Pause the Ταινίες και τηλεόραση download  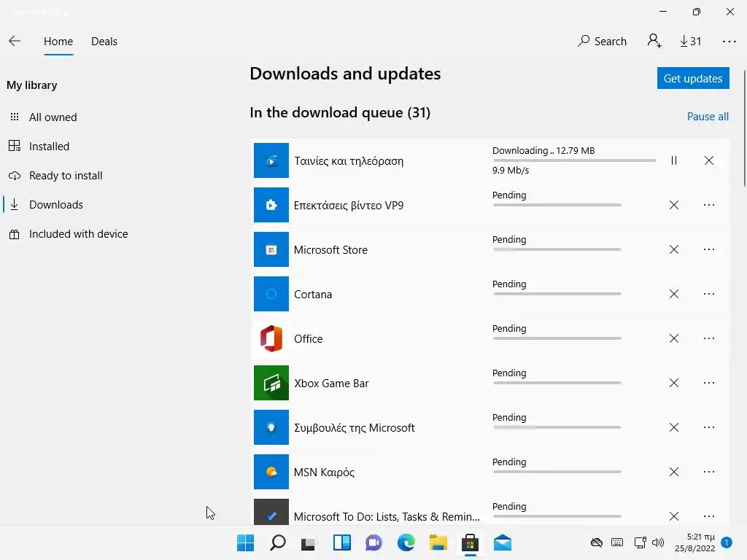tap(673, 160)
